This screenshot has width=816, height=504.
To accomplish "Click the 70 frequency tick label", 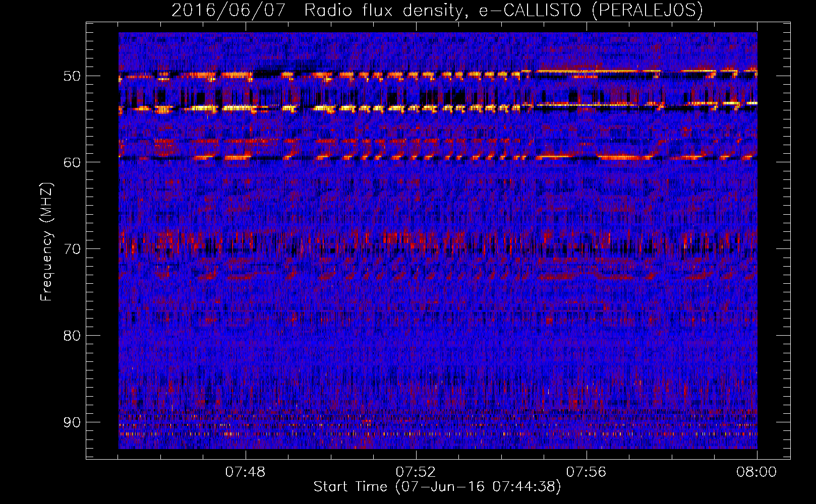I will coord(72,249).
